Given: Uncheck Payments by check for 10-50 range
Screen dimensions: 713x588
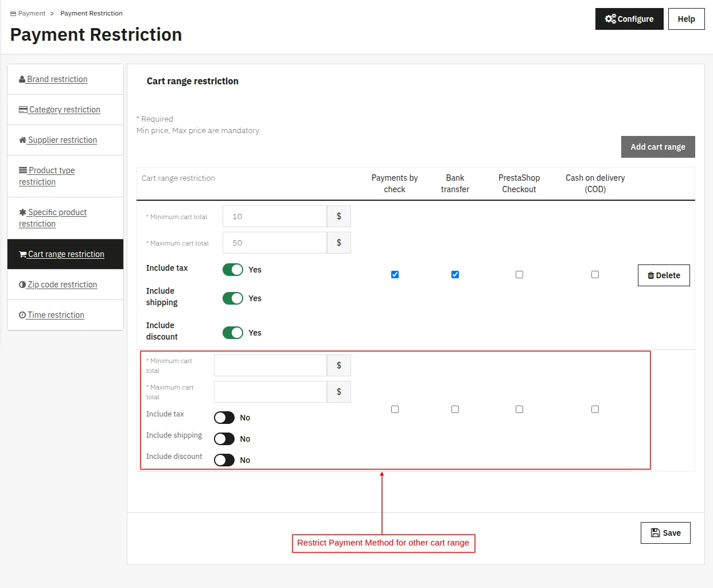Looking at the screenshot, I should pyautogui.click(x=395, y=275).
